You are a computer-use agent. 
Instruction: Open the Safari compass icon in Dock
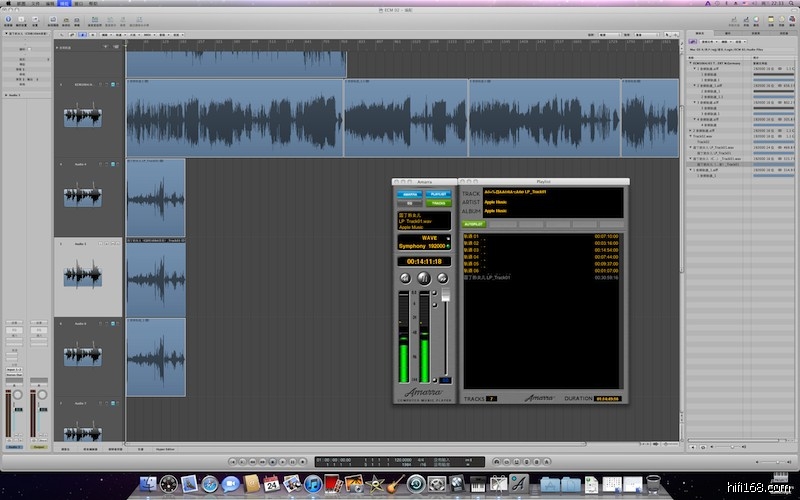click(x=210, y=484)
